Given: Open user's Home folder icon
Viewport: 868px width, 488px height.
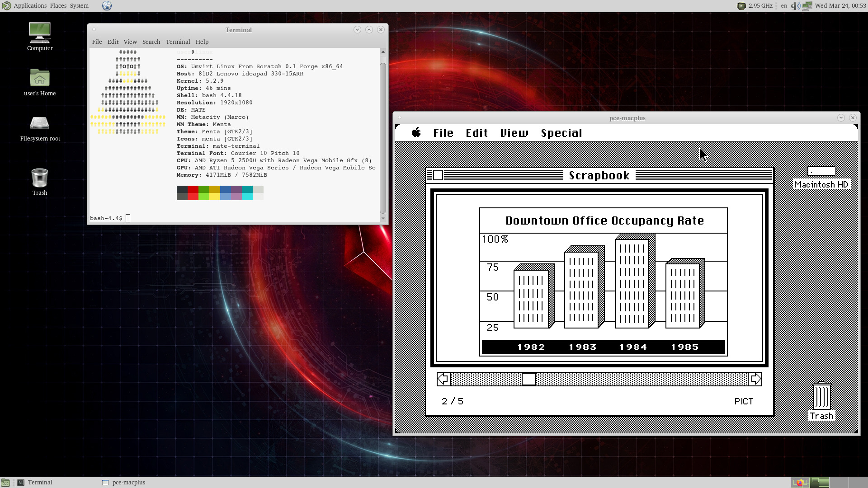Looking at the screenshot, I should 40,78.
